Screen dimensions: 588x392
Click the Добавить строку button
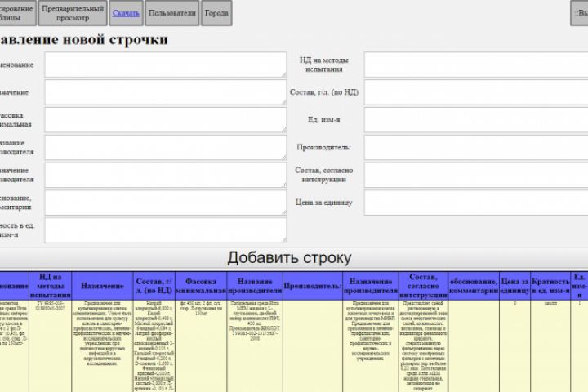(289, 258)
